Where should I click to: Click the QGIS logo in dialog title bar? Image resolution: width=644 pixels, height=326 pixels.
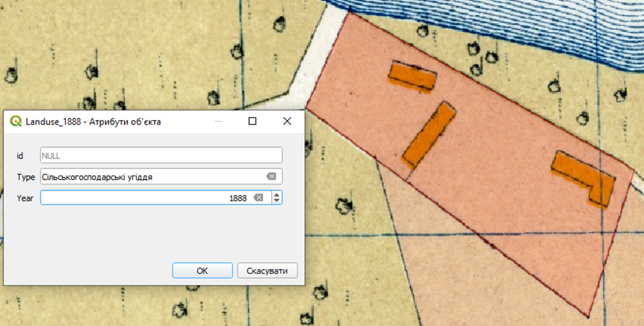click(16, 122)
